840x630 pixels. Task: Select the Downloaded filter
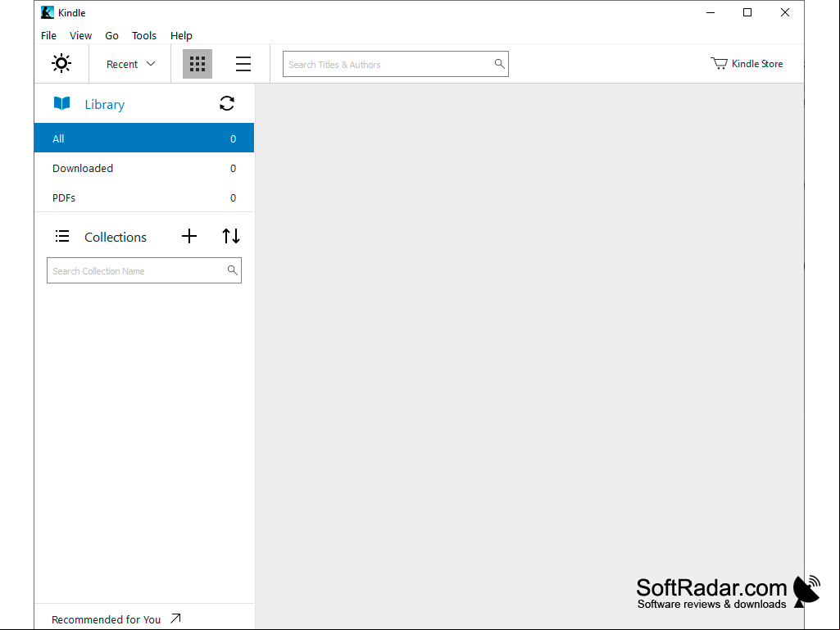tap(144, 168)
